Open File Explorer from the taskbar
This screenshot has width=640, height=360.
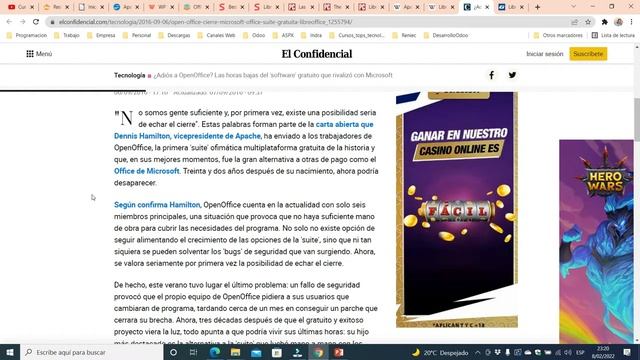pos(236,352)
